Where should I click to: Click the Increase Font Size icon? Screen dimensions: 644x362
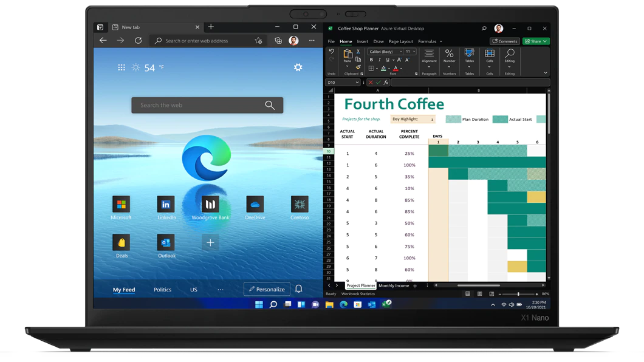coord(399,60)
